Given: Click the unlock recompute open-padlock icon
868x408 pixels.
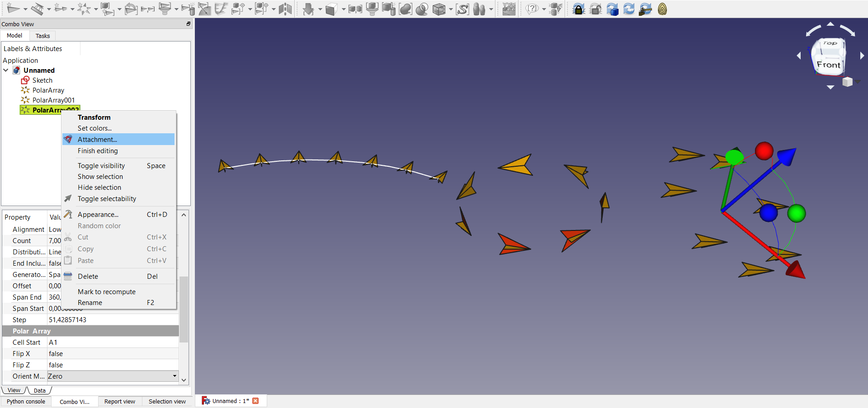Looking at the screenshot, I should click(595, 9).
